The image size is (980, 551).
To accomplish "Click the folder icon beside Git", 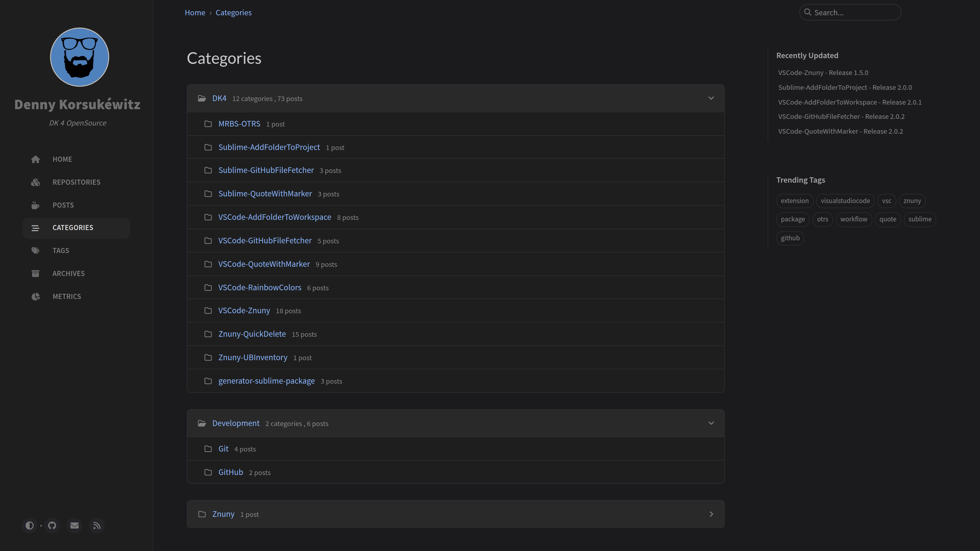I will [208, 449].
